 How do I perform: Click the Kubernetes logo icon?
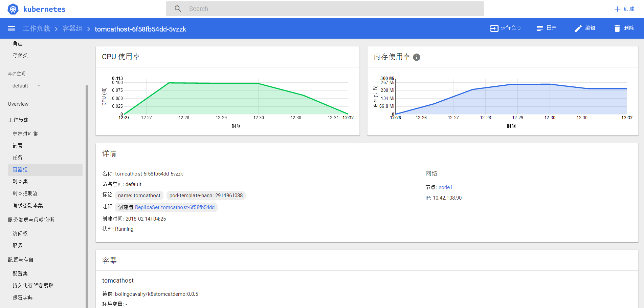(x=13, y=9)
